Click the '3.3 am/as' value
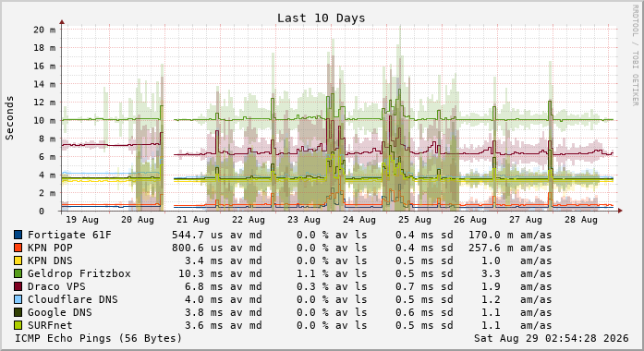Screen dimensions: 644x351 [516, 273]
